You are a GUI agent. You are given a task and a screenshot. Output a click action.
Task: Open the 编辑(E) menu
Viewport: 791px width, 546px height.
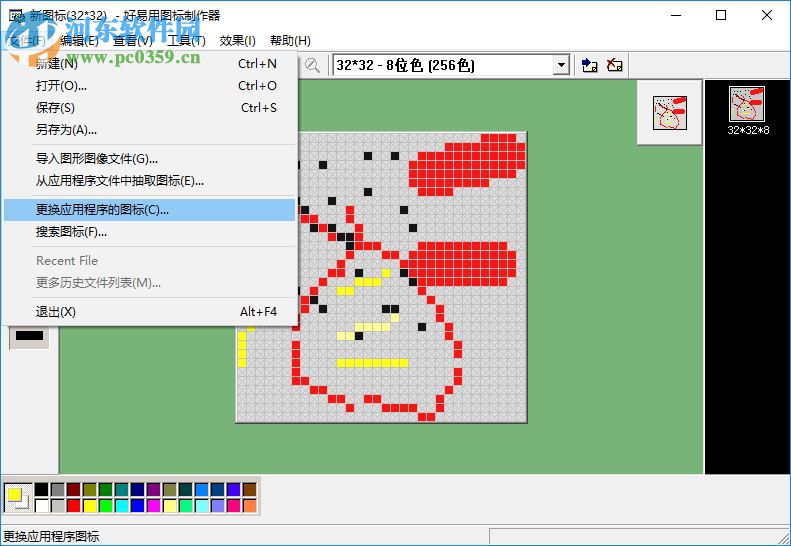tap(80, 41)
